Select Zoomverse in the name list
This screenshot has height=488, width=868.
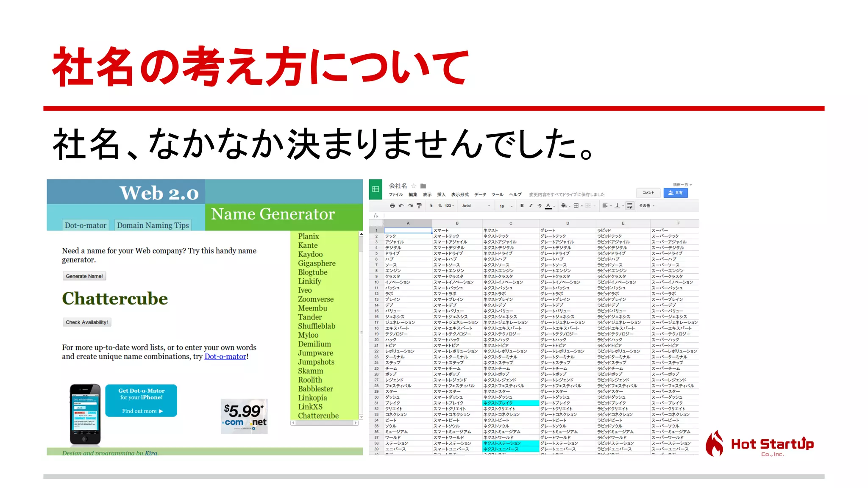tap(316, 299)
